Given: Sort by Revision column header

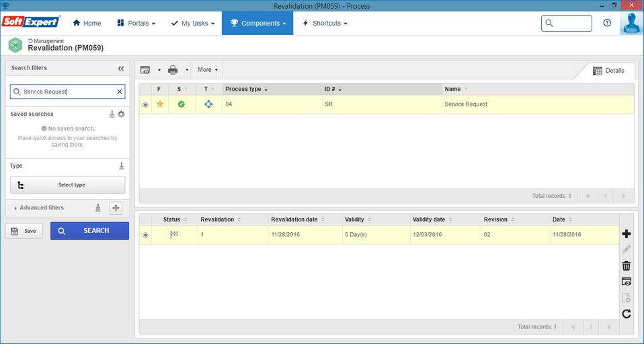Looking at the screenshot, I should click(516, 219).
